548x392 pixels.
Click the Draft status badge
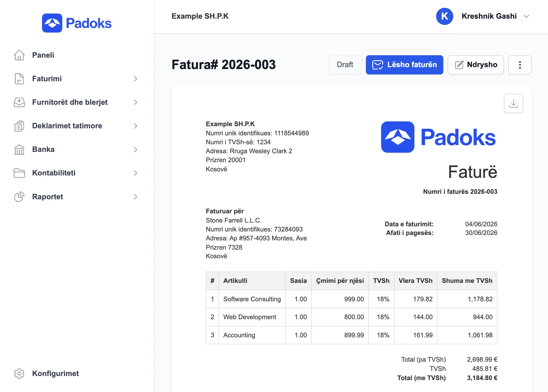(x=345, y=65)
